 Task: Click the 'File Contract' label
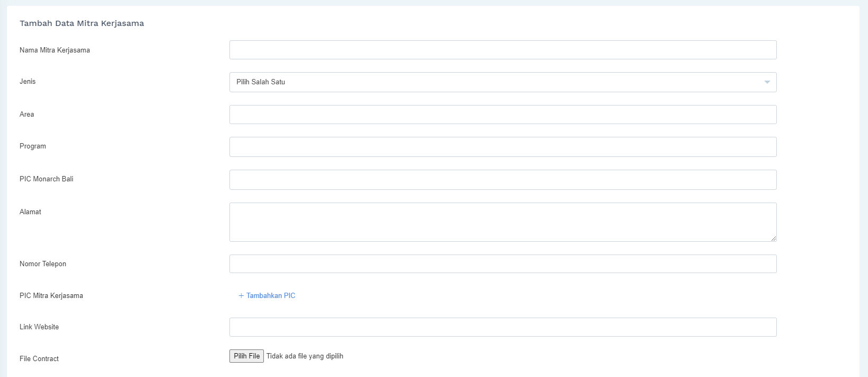[x=39, y=359]
